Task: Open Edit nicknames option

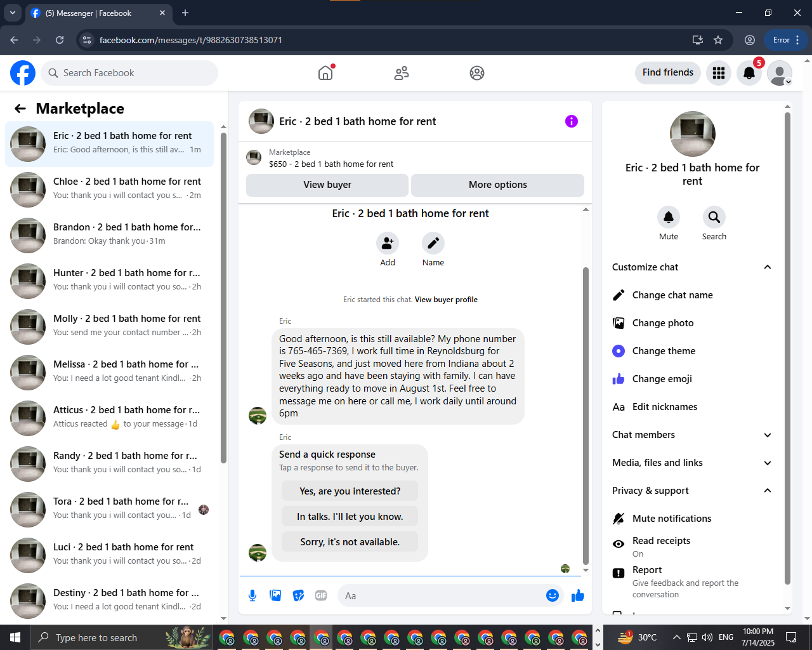Action: click(x=691, y=407)
